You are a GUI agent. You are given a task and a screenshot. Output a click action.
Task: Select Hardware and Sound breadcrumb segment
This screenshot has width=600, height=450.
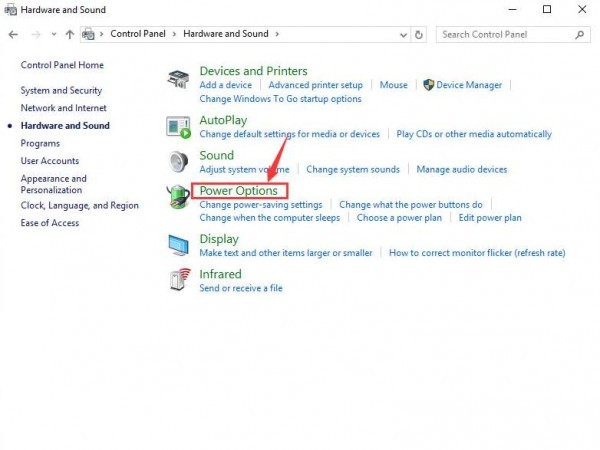(x=226, y=34)
